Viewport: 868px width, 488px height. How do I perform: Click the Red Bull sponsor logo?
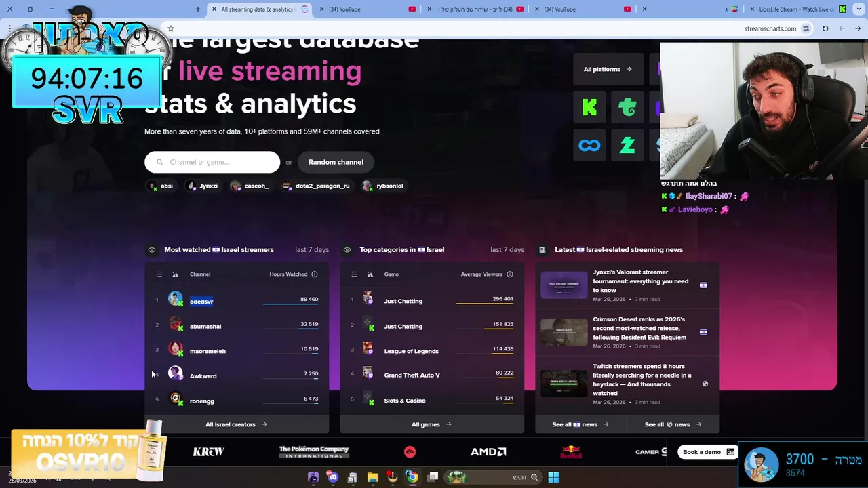click(571, 452)
